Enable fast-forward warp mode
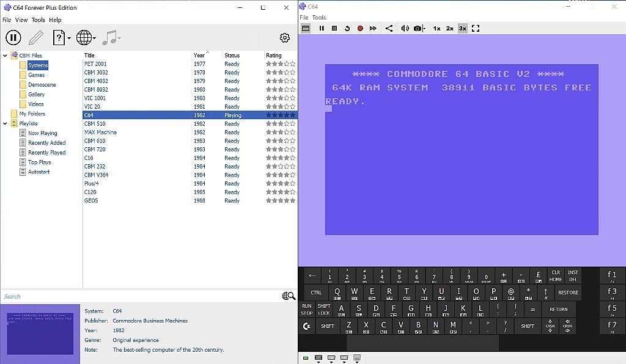Image resolution: width=626 pixels, height=364 pixels. click(373, 28)
